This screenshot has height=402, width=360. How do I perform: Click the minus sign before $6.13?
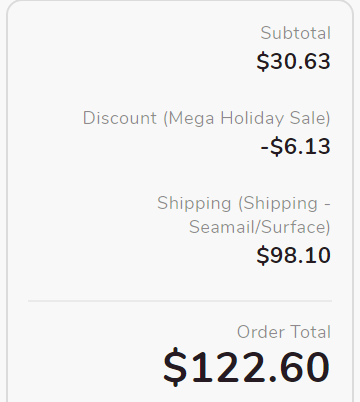pyautogui.click(x=265, y=148)
